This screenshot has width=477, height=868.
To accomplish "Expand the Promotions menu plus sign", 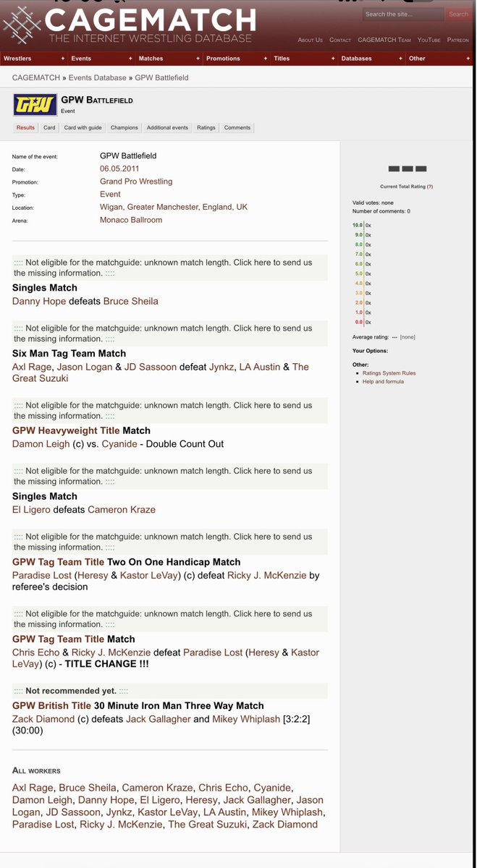I will point(266,59).
